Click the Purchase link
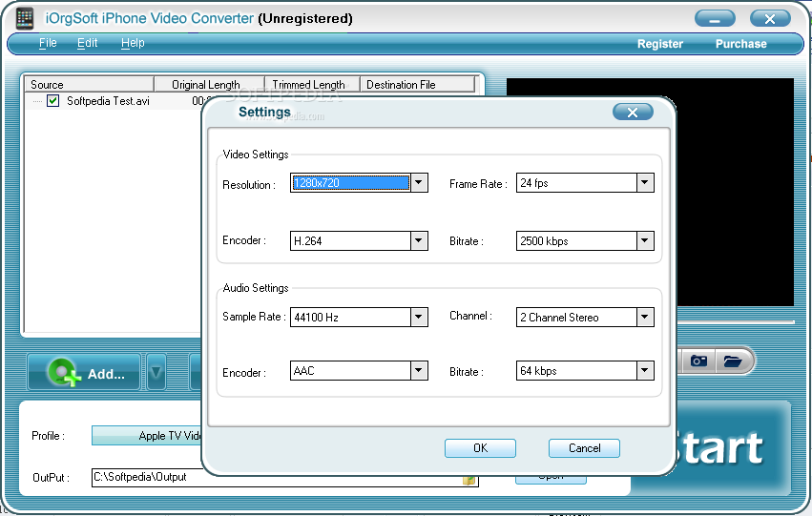The height and width of the screenshot is (516, 812). click(x=740, y=44)
